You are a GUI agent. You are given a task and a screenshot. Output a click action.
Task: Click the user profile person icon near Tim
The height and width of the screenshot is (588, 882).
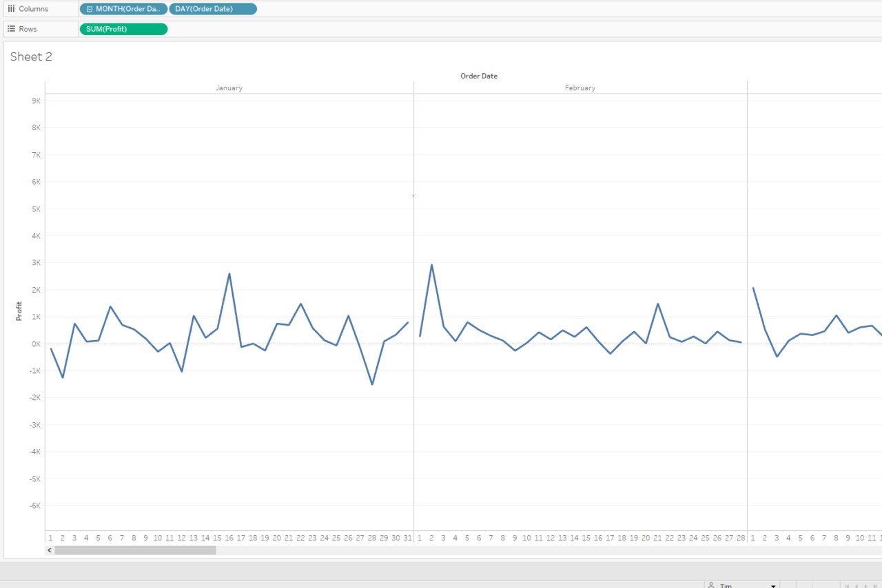click(x=712, y=585)
